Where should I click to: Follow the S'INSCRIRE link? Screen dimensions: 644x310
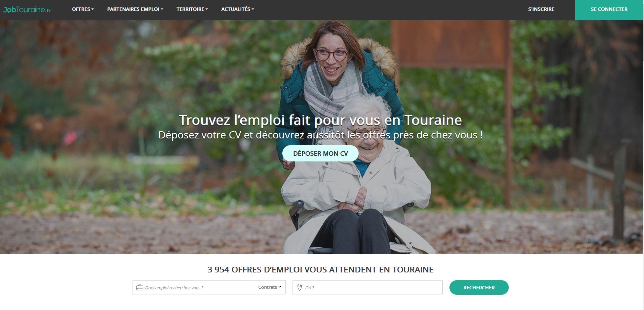point(541,9)
